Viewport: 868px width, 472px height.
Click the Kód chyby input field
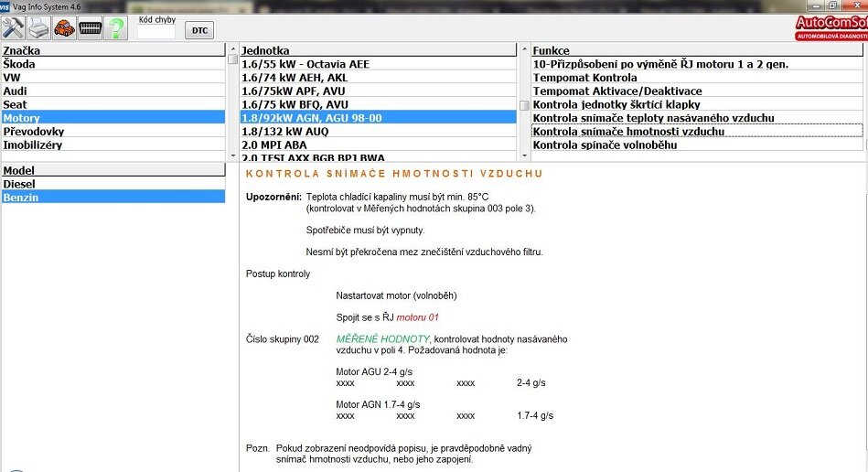(x=155, y=31)
